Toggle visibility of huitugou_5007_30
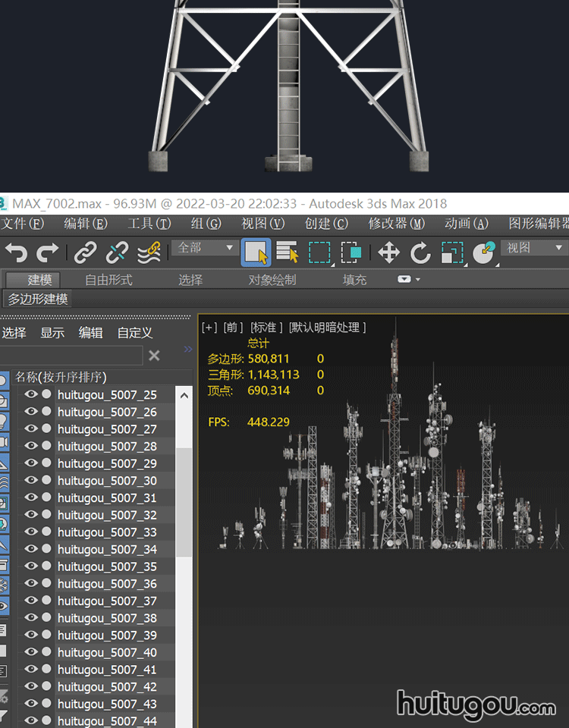The image size is (569, 728). (31, 481)
